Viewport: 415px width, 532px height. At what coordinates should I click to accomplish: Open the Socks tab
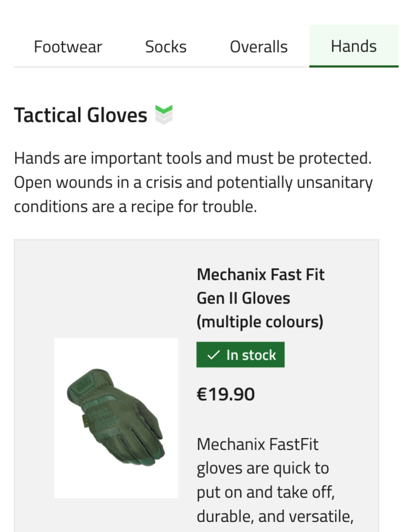pyautogui.click(x=166, y=46)
